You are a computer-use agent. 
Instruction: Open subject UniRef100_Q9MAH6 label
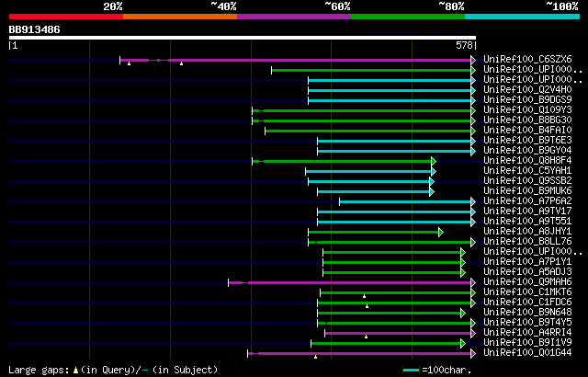tap(527, 282)
